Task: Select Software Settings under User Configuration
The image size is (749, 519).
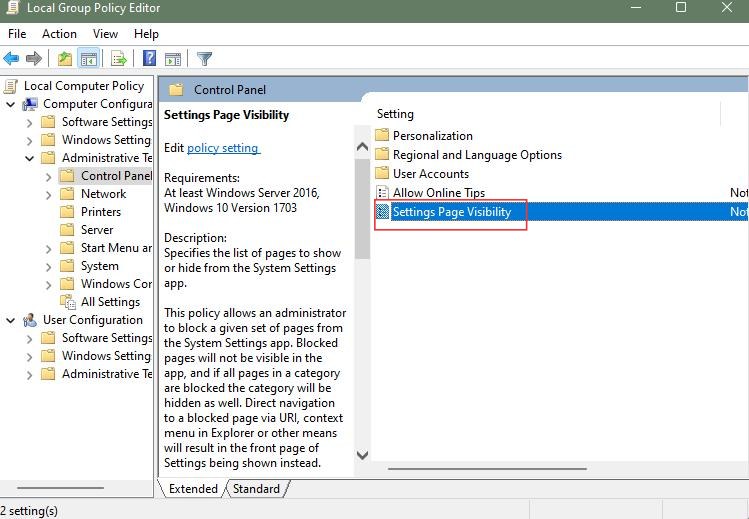Action: [x=107, y=338]
